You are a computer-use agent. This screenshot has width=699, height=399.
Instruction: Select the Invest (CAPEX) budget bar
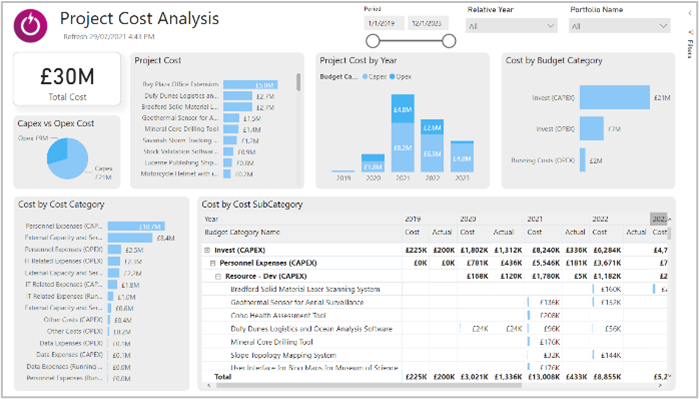(615, 97)
